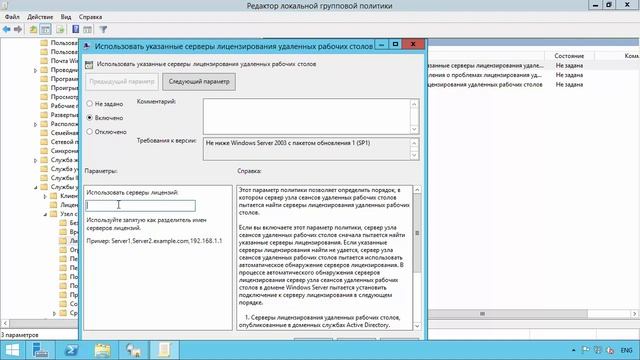This screenshot has height=360, width=640.
Task: Open the Вид menu
Action: tap(66, 17)
